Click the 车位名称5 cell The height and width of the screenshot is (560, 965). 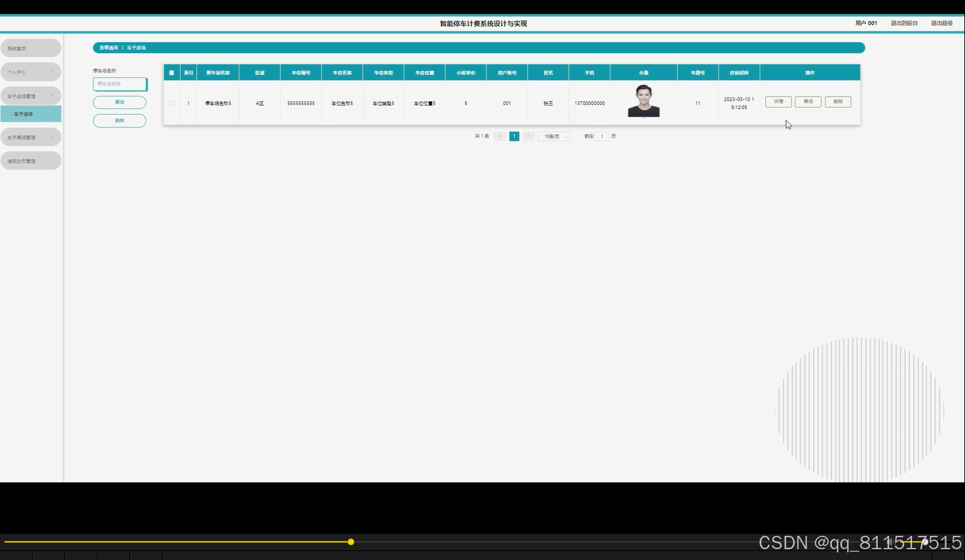[x=342, y=103]
